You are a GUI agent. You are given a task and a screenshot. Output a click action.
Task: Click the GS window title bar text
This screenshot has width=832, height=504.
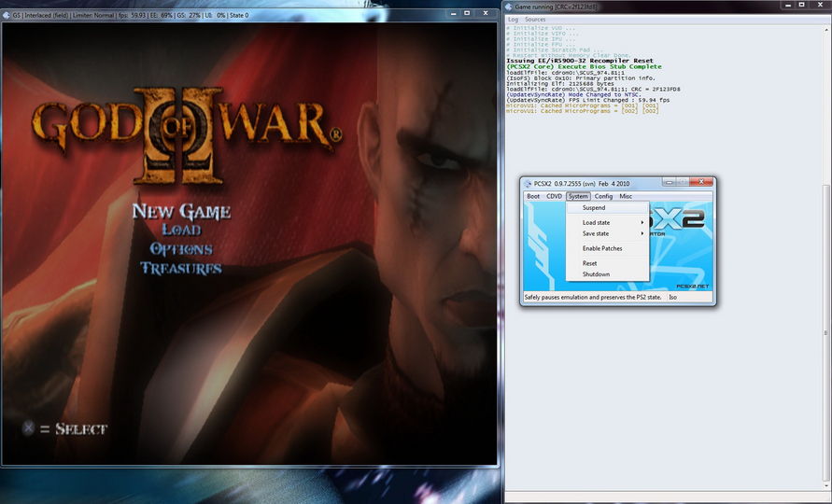tap(131, 15)
